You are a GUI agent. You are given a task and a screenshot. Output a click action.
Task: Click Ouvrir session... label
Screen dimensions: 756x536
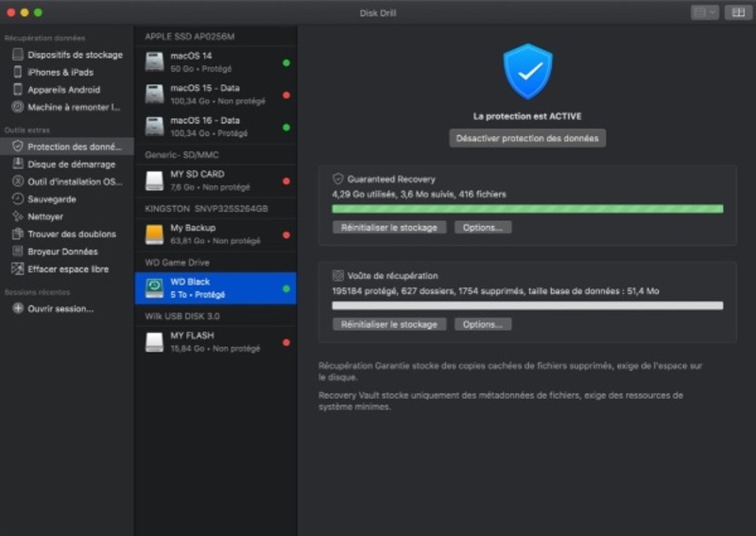click(60, 309)
